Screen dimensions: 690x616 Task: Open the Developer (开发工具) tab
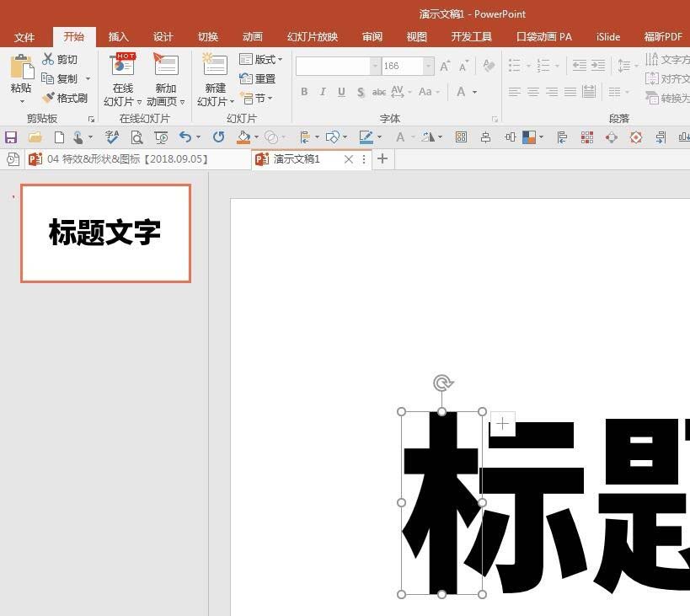pos(471,37)
